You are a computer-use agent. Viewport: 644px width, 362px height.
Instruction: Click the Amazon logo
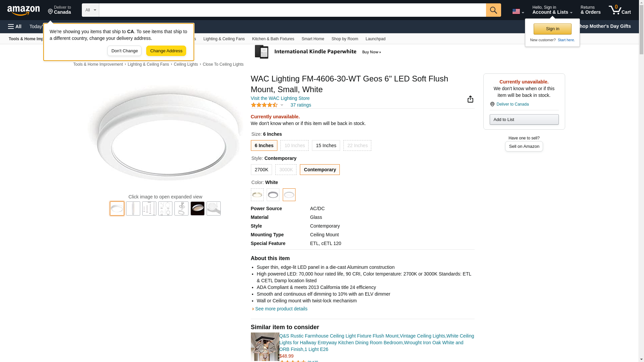pos(23,10)
